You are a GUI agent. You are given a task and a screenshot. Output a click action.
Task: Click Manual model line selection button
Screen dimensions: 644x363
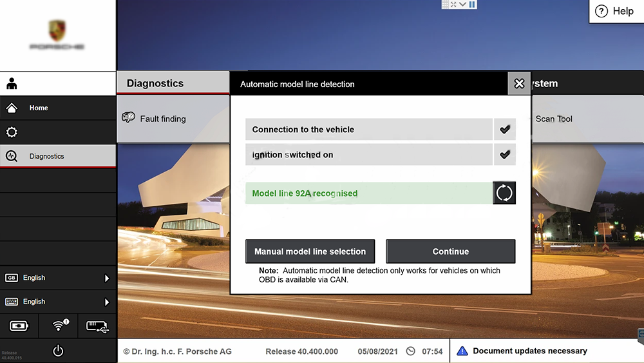point(310,251)
